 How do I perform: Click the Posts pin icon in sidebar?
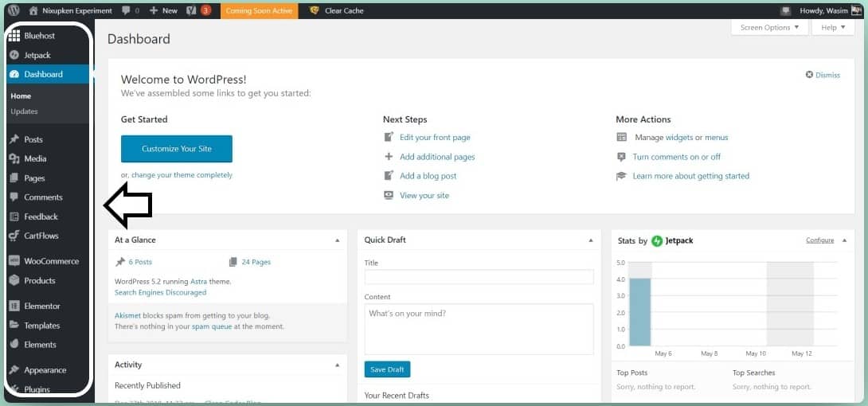tap(14, 139)
